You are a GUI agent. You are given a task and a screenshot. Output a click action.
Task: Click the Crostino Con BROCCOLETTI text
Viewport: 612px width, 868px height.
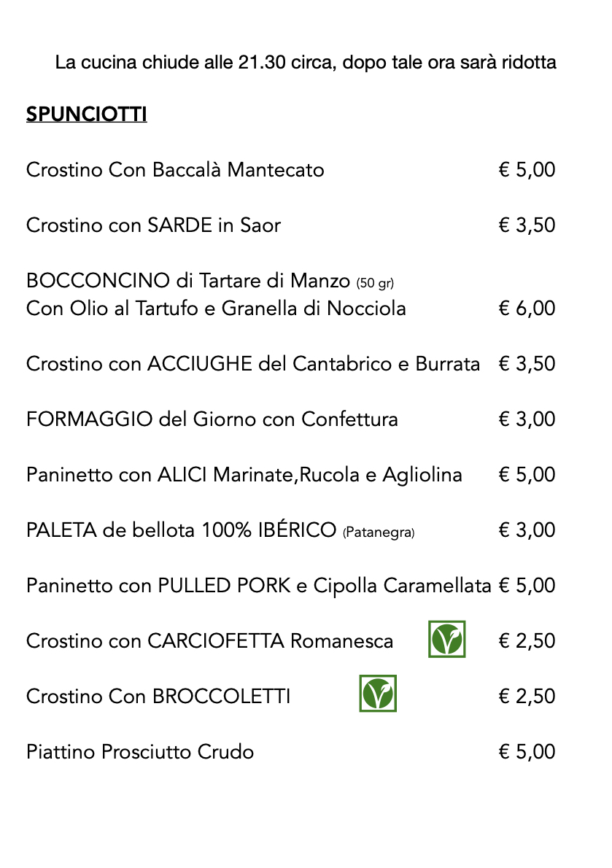[x=158, y=696]
